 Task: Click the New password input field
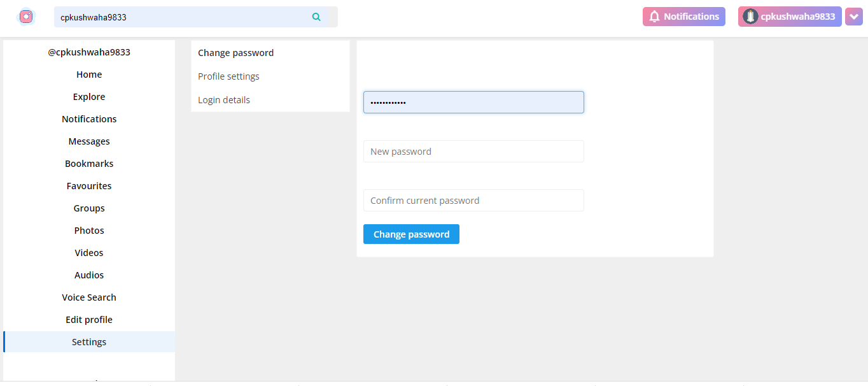(473, 151)
